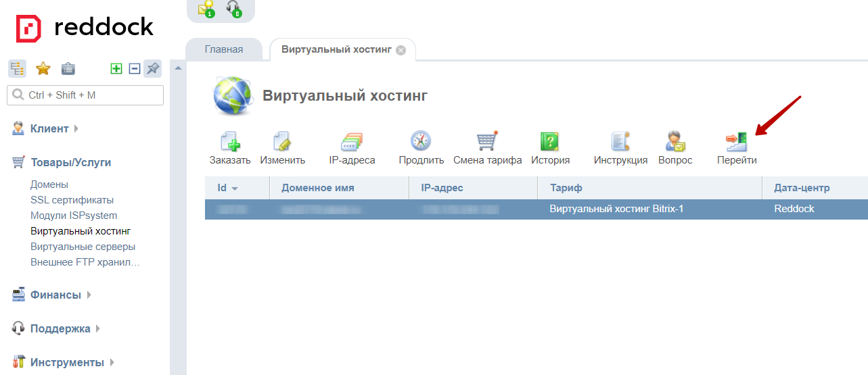
Task: Open the Инструкция toolbar icon
Action: pos(620,143)
